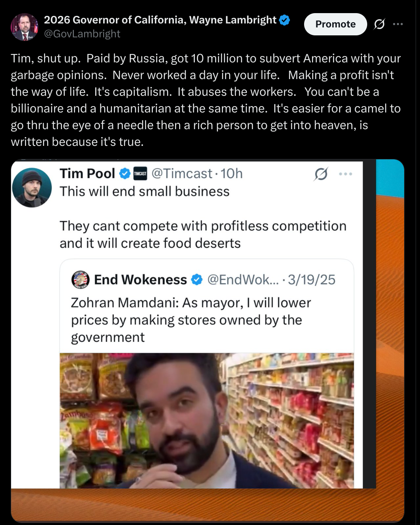Click Wayne Lambright's profile avatar
The height and width of the screenshot is (525, 420).
(x=24, y=27)
